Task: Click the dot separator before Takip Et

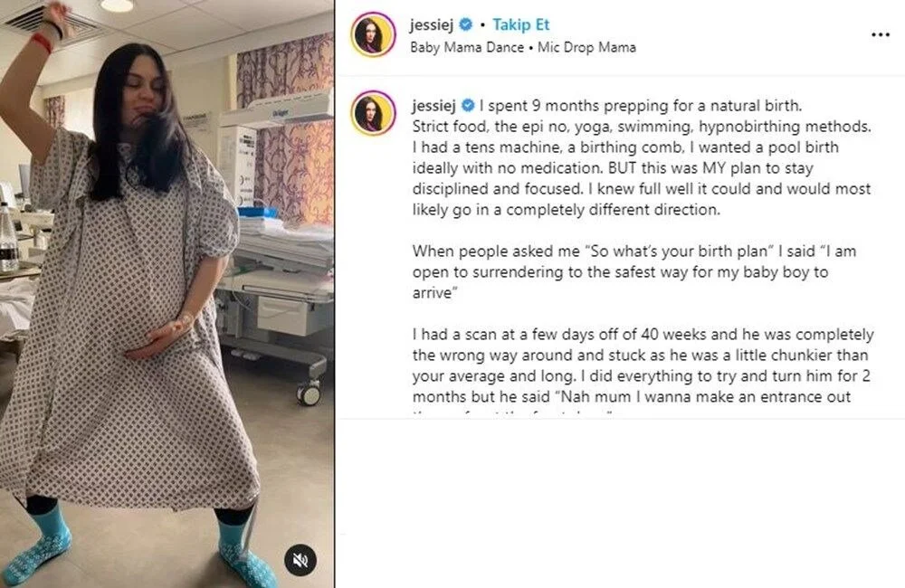Action: 482,25
